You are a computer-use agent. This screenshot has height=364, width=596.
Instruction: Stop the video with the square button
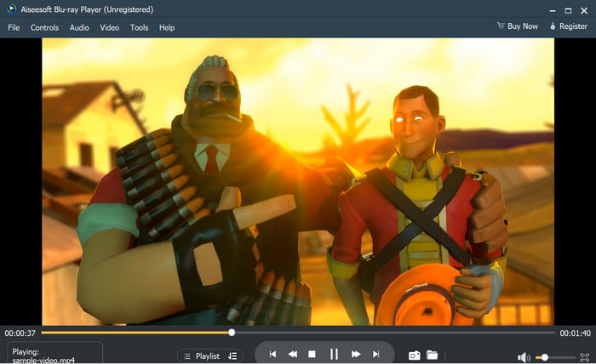pyautogui.click(x=312, y=354)
